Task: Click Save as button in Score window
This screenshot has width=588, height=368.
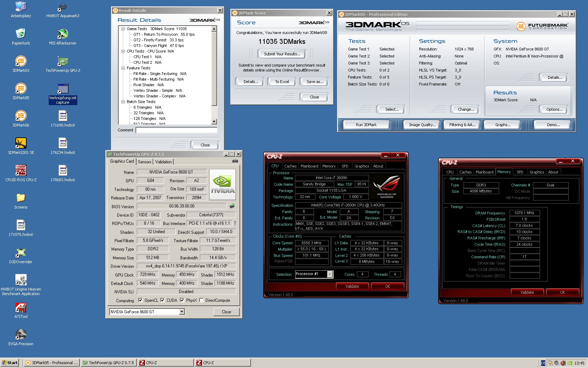Action: [x=314, y=82]
